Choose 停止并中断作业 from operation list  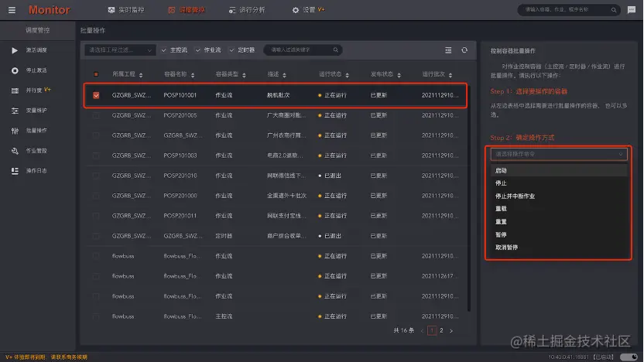(x=559, y=196)
